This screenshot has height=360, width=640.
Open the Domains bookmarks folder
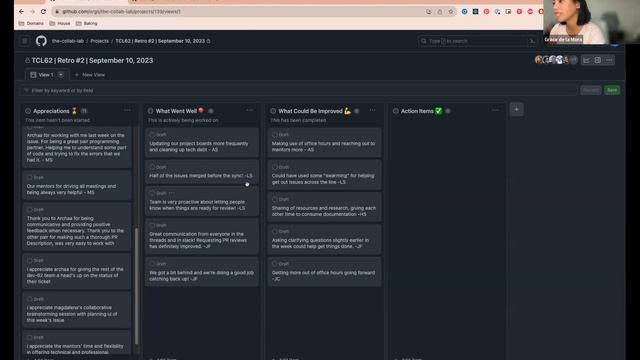point(31,23)
